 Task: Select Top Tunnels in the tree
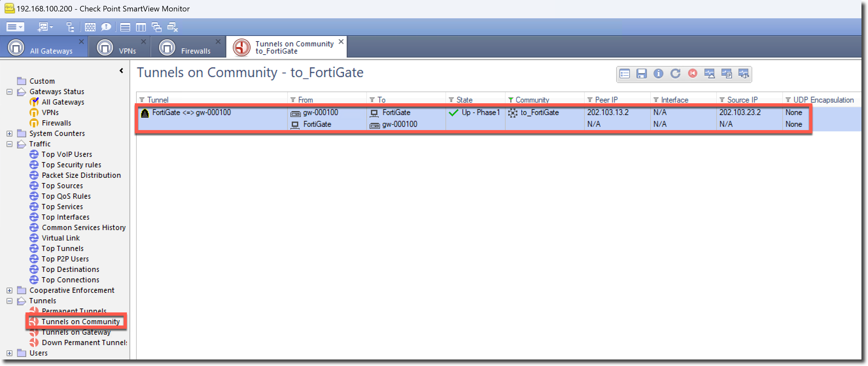(62, 248)
